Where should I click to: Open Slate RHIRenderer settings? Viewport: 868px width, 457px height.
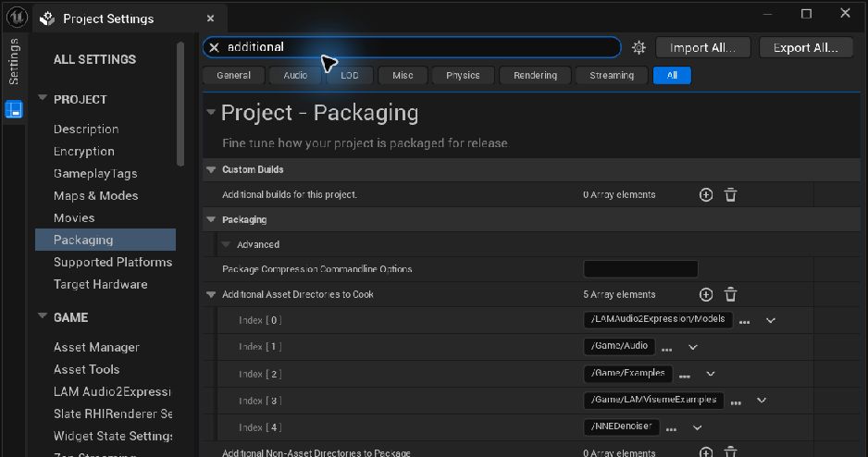(113, 414)
